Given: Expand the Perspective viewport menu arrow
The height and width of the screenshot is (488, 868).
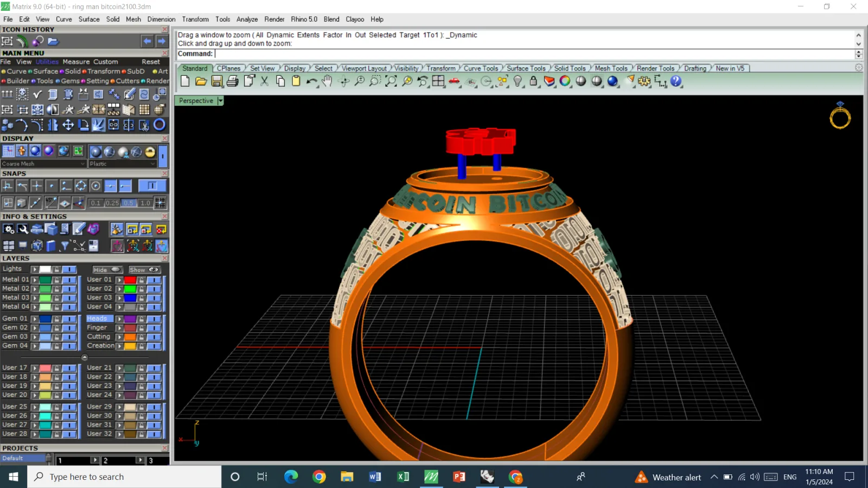Looking at the screenshot, I should (x=220, y=101).
